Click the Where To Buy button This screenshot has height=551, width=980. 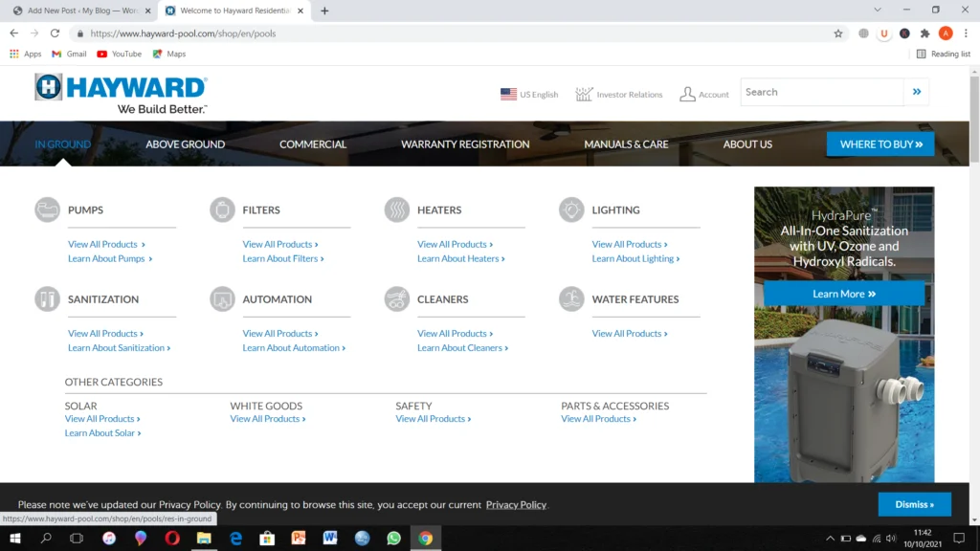(x=880, y=144)
